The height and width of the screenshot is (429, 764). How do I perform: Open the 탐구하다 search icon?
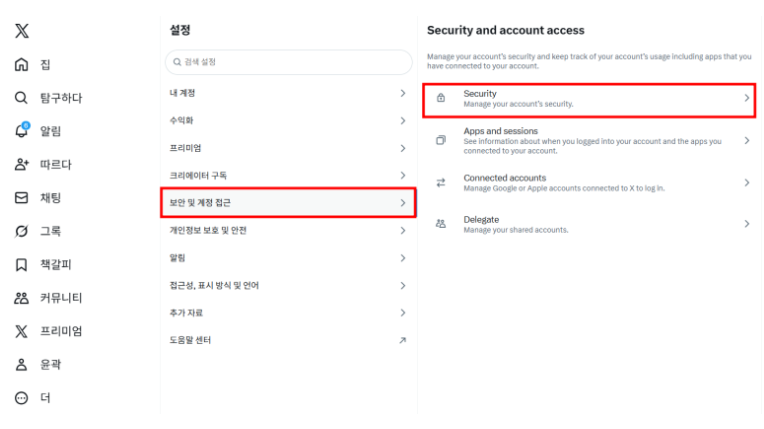point(21,98)
